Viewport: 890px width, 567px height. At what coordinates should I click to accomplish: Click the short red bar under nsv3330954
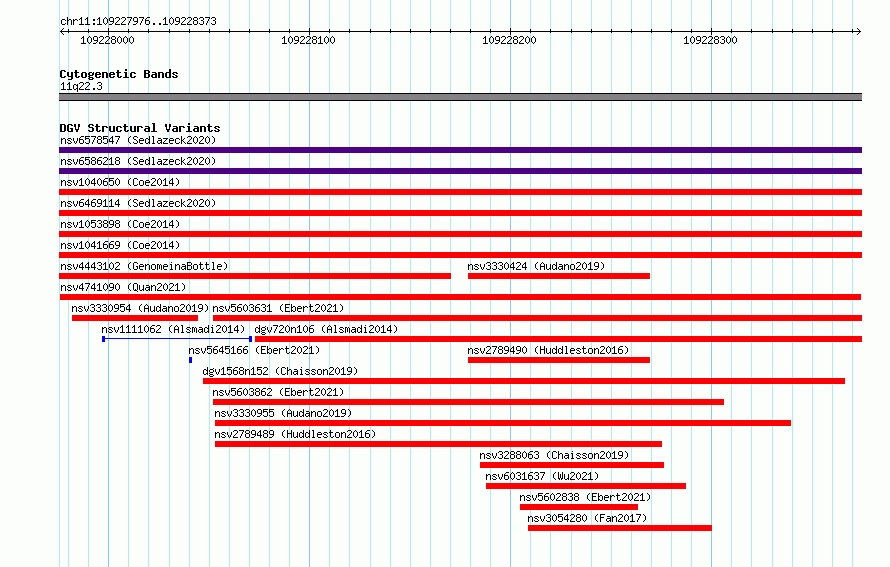pyautogui.click(x=135, y=318)
